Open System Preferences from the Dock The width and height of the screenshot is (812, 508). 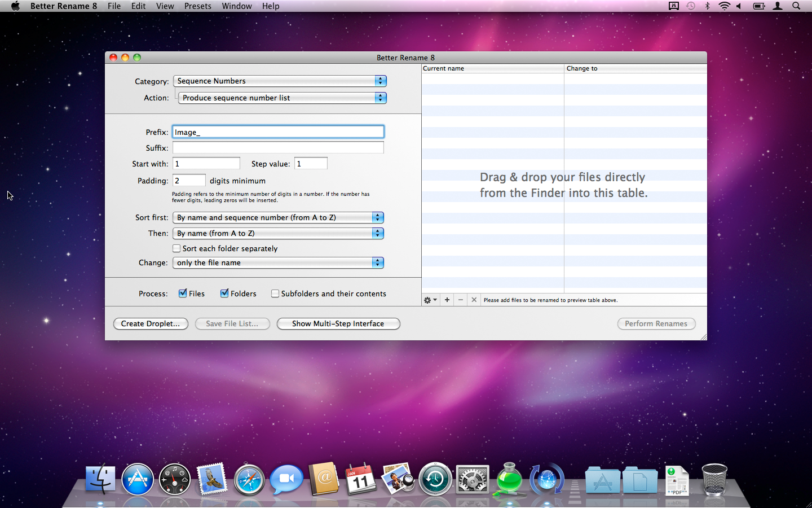473,479
